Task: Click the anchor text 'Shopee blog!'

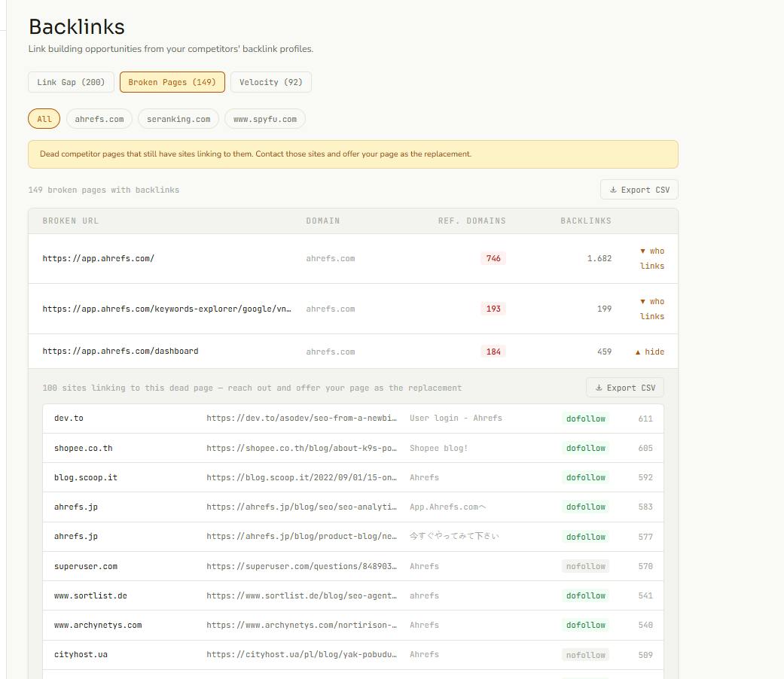Action: (439, 448)
